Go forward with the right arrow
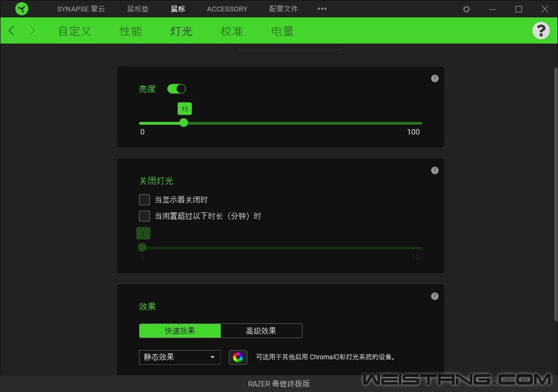Viewport: 558px width, 392px height. [32, 30]
